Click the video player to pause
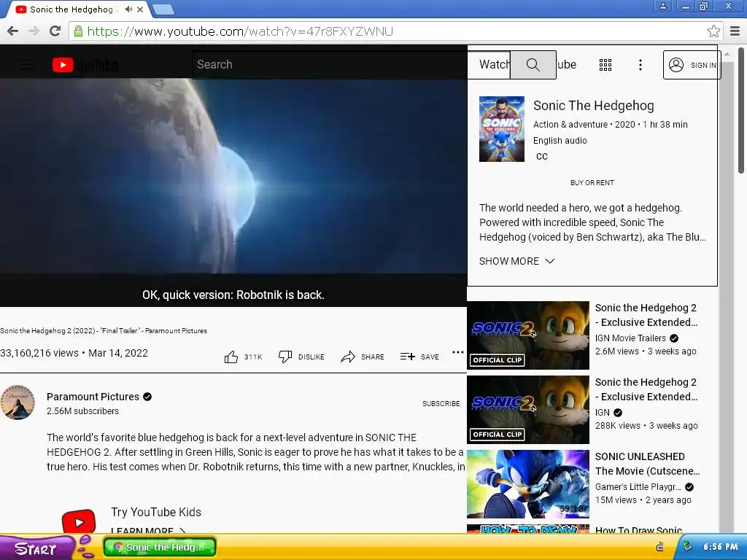 (x=233, y=176)
